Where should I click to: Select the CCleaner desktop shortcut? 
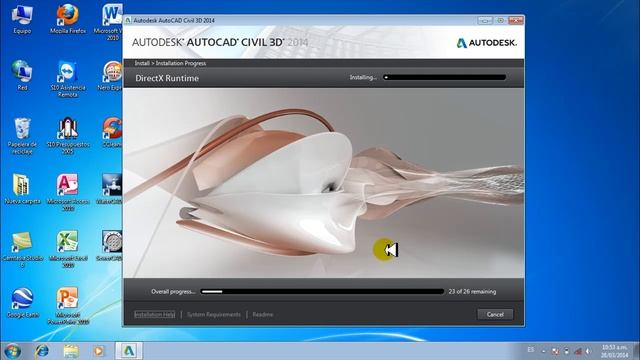pos(112,133)
